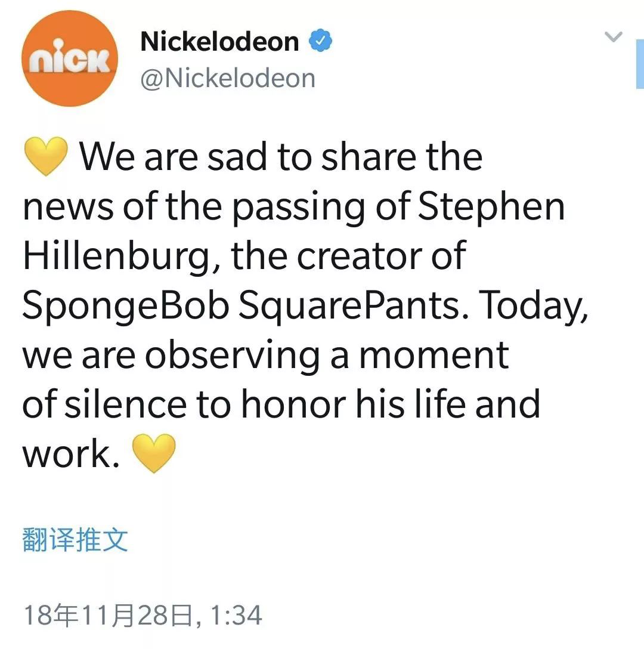The height and width of the screenshot is (649, 644).
Task: Click the word "honor" in the tweet
Action: [293, 404]
